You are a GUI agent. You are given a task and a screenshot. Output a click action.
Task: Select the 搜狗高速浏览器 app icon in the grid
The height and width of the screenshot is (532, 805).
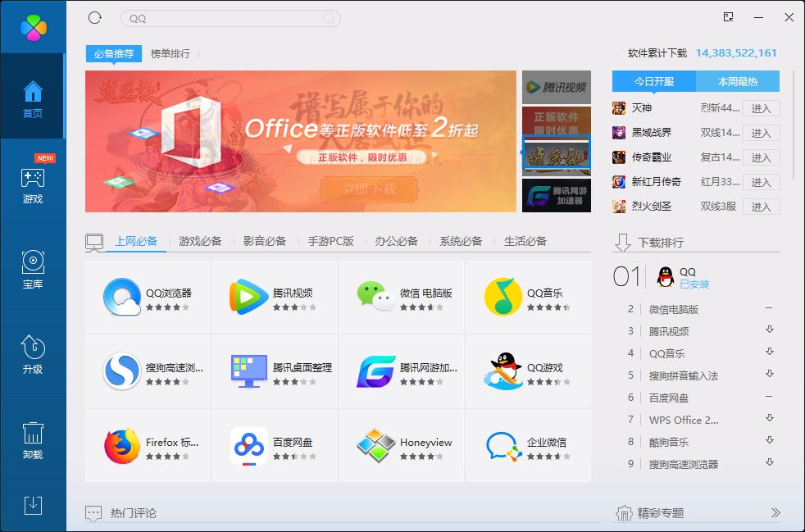click(x=121, y=371)
